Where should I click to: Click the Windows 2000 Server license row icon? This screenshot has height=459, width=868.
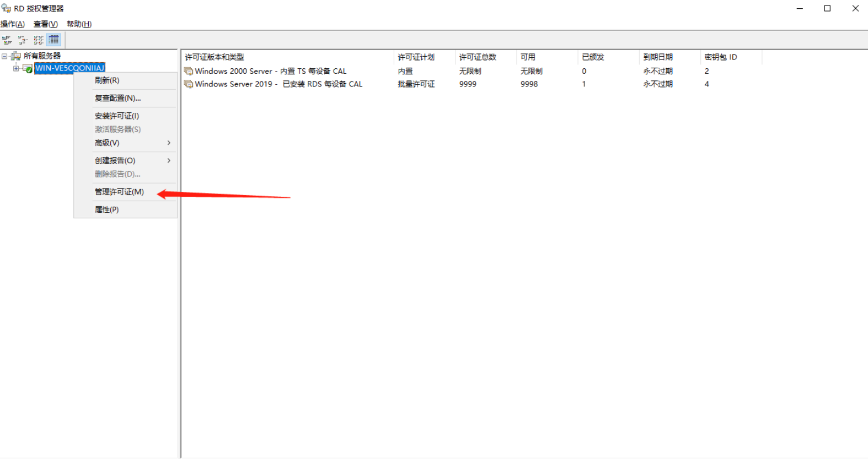coord(188,71)
